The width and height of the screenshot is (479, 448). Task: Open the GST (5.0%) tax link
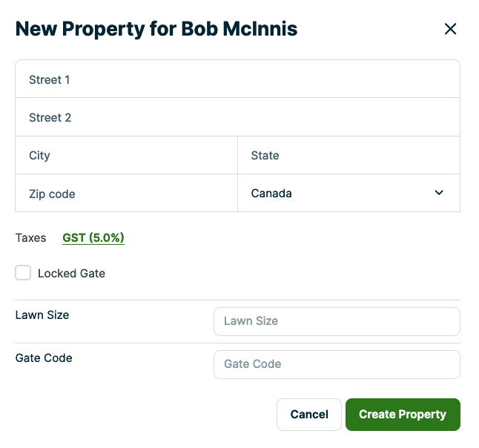(93, 238)
